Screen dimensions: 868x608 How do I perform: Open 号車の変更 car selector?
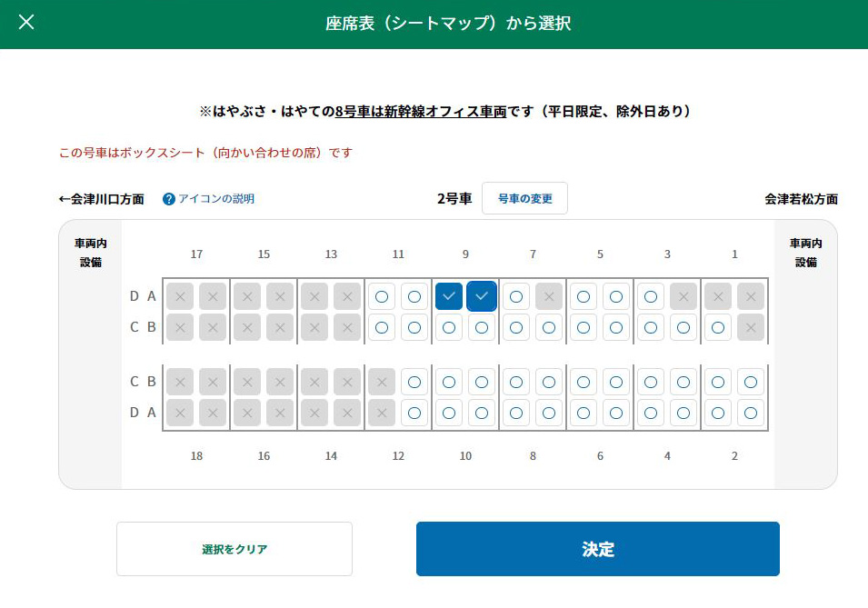click(524, 198)
